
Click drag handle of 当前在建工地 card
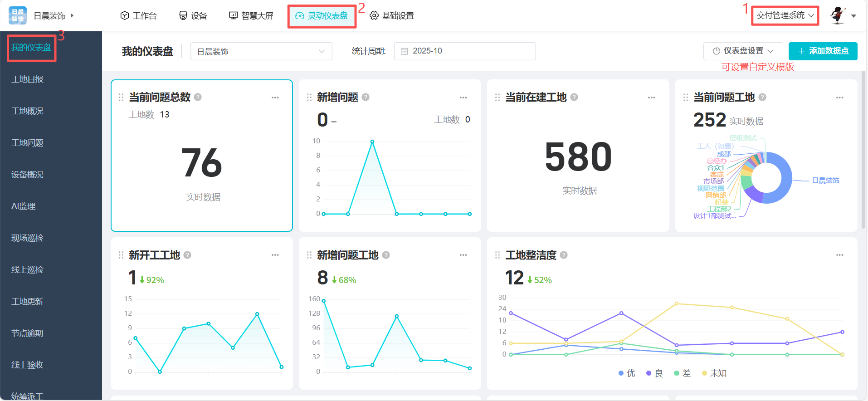(x=497, y=98)
